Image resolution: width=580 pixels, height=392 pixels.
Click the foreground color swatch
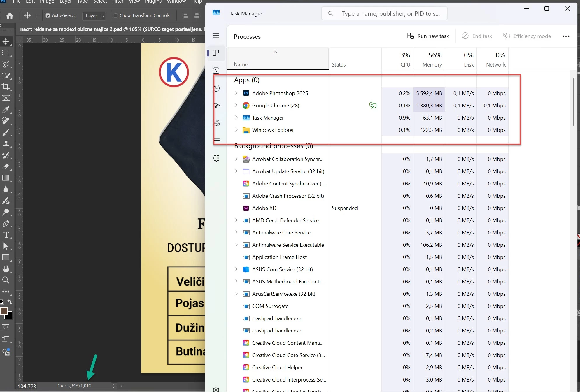pos(4,311)
